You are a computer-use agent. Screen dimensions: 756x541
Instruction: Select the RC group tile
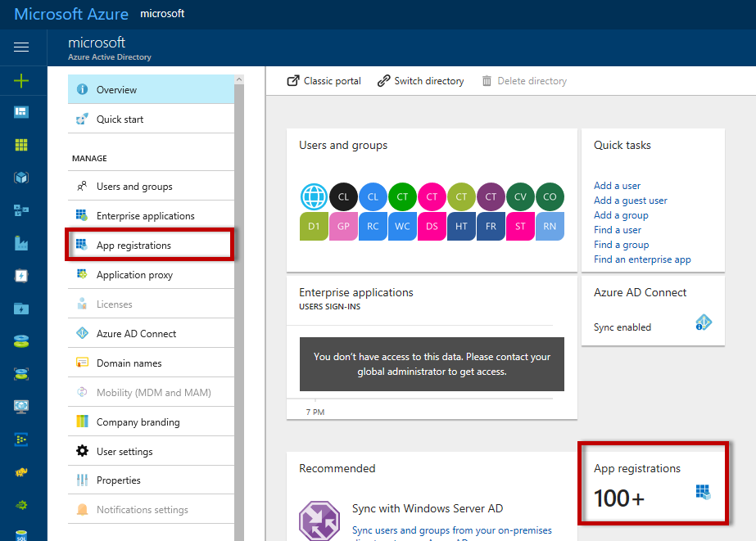[x=373, y=226]
